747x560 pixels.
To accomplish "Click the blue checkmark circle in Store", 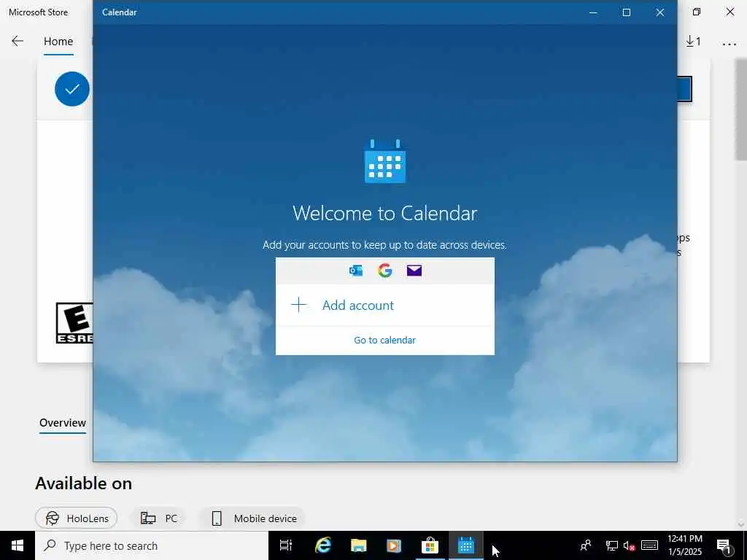I will tap(72, 89).
